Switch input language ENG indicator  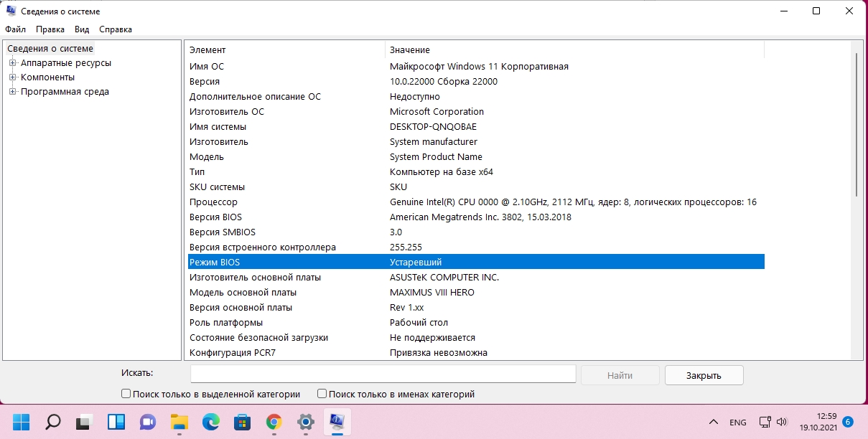[737, 422]
